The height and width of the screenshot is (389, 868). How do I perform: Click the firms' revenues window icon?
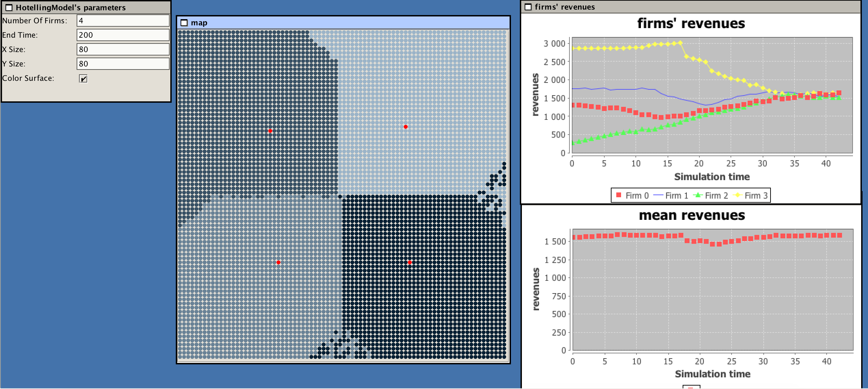[x=528, y=7]
